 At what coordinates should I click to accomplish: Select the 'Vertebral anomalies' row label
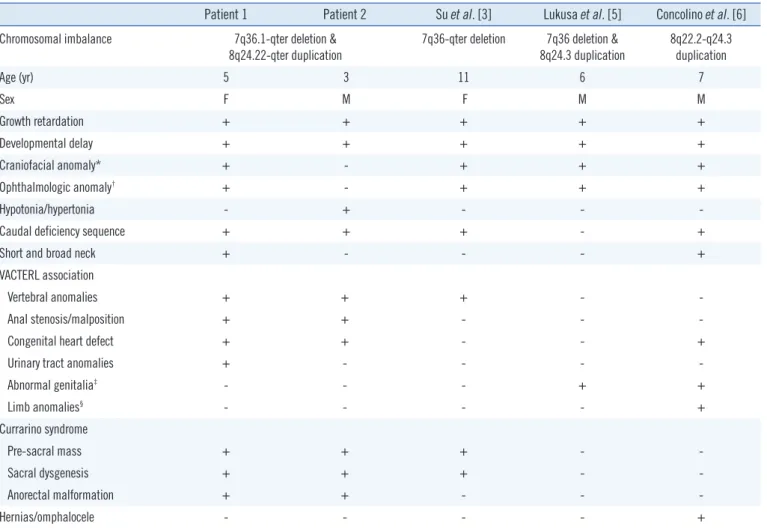coord(52,298)
